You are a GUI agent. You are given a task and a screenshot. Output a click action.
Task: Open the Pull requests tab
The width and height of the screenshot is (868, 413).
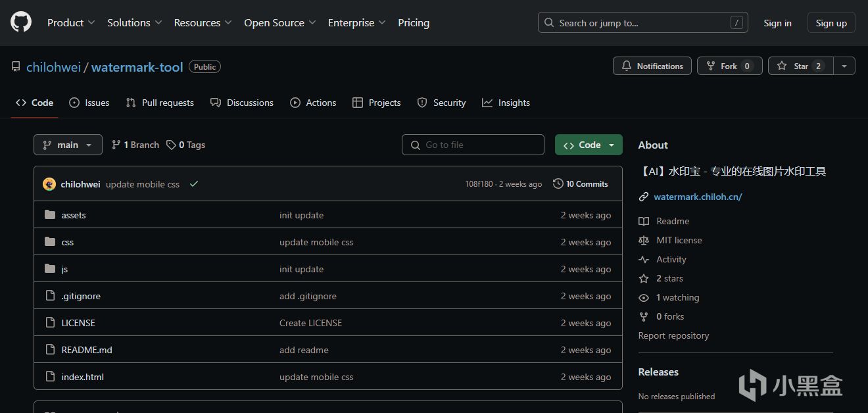pyautogui.click(x=159, y=103)
